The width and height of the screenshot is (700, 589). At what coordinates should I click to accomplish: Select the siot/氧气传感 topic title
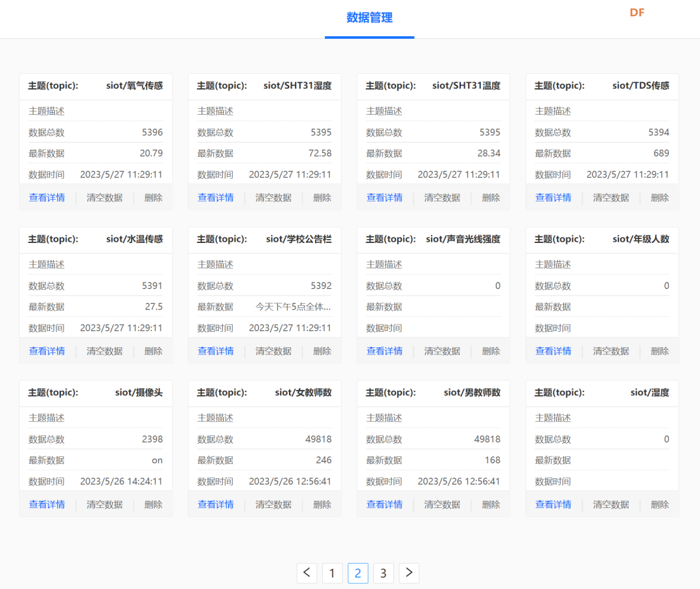pos(134,86)
